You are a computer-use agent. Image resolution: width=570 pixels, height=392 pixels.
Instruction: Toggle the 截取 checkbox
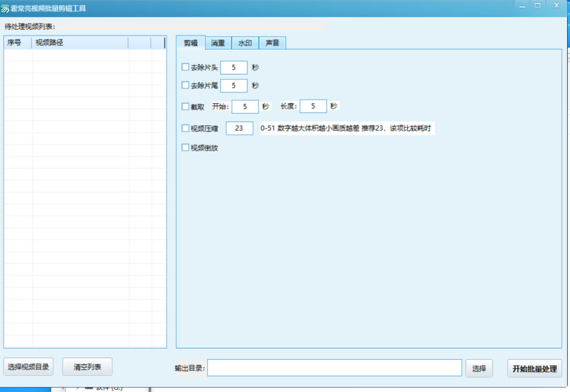point(185,106)
